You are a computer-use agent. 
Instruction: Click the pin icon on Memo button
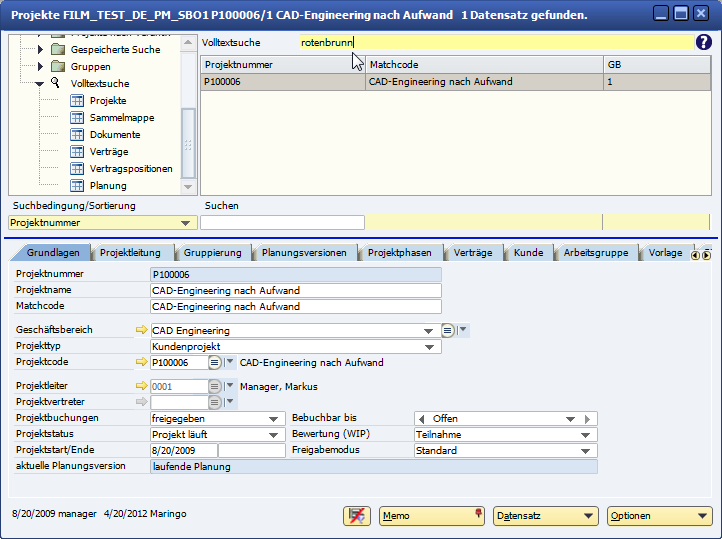pos(478,512)
